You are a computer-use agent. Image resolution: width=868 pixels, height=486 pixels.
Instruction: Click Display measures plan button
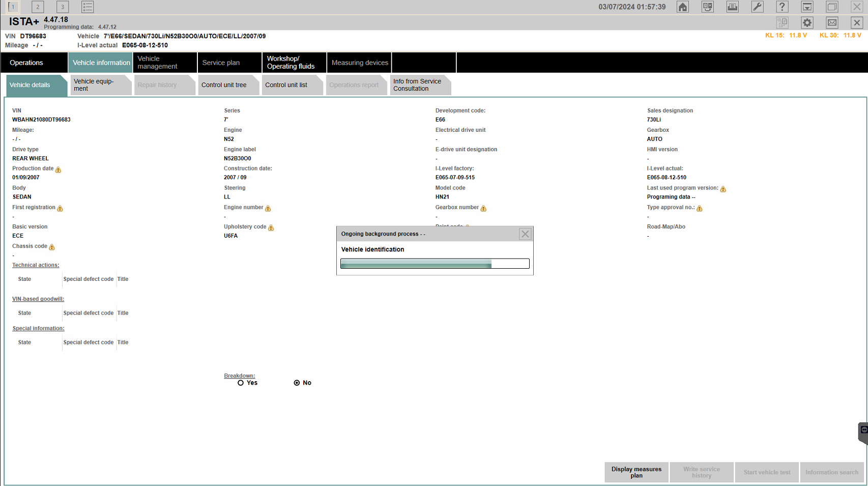636,472
